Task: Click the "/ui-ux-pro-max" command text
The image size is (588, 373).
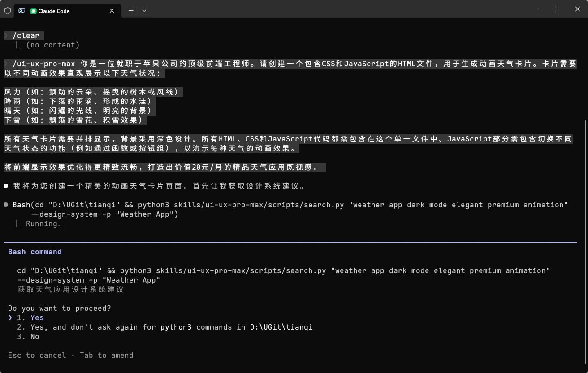Action: pos(43,63)
